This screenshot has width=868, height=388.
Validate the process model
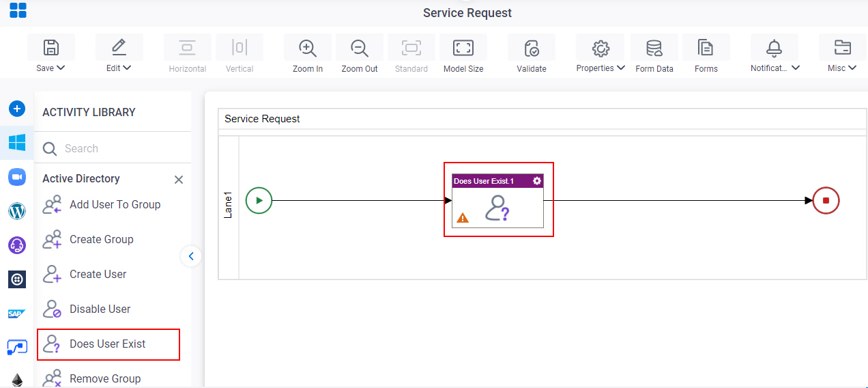click(532, 48)
